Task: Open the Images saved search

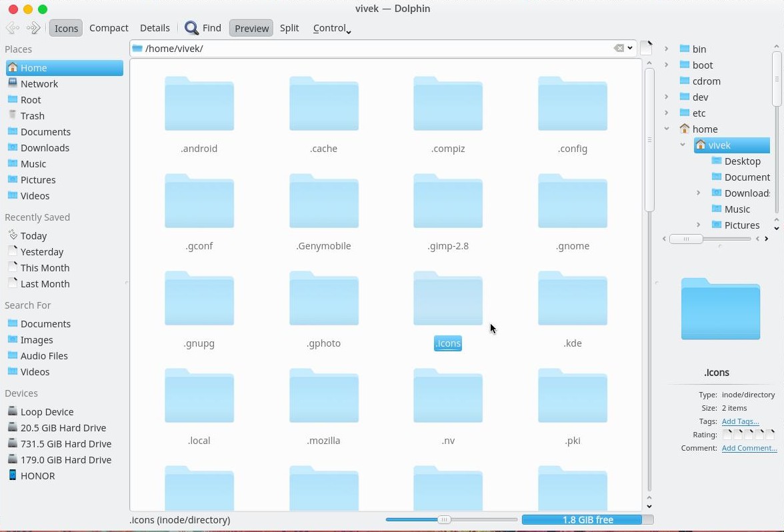Action: pyautogui.click(x=38, y=339)
